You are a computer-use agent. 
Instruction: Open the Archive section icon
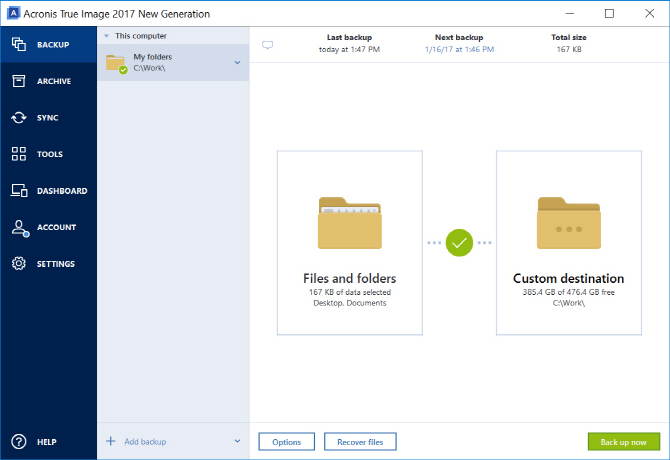[19, 81]
